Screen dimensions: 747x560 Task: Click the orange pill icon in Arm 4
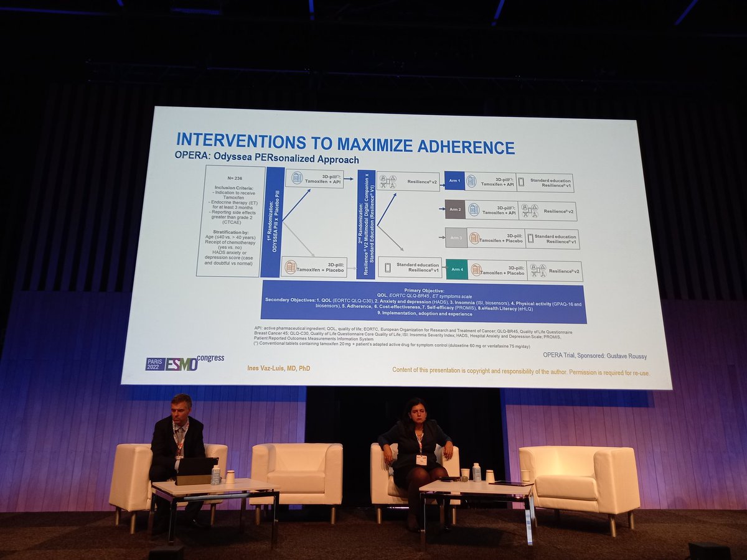pyautogui.click(x=476, y=269)
